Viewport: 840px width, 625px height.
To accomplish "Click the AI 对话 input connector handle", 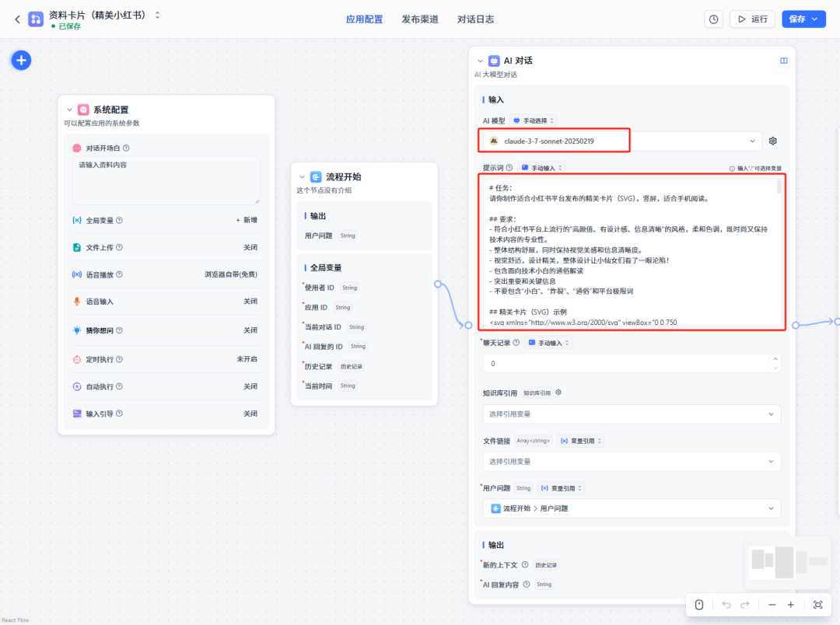I will [x=469, y=326].
